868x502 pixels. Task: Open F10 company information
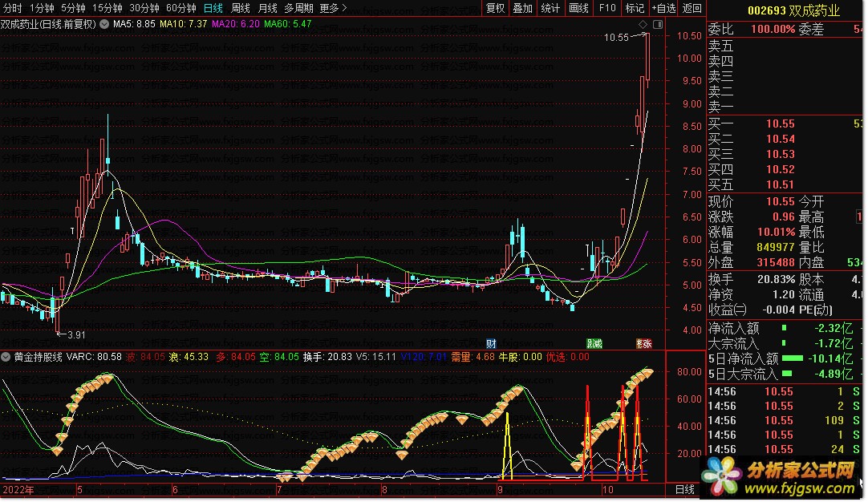click(607, 8)
